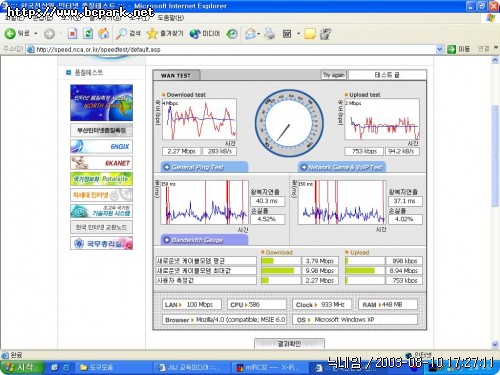Open the Mail envelope icon
This screenshot has width=500, height=375.
click(250, 33)
